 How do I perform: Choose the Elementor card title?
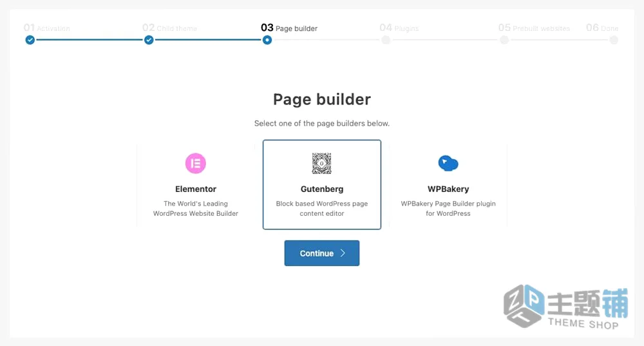click(196, 189)
